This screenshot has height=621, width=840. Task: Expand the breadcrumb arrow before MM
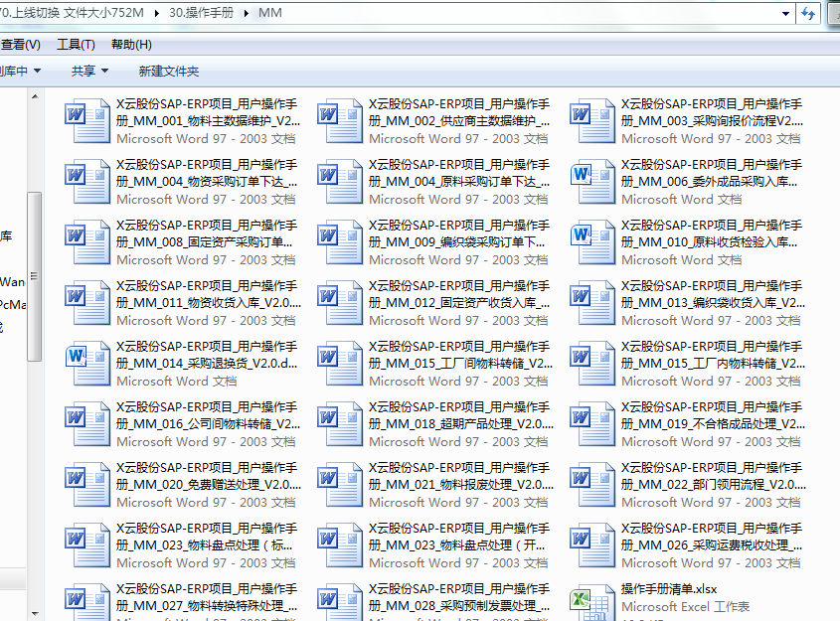coord(248,14)
